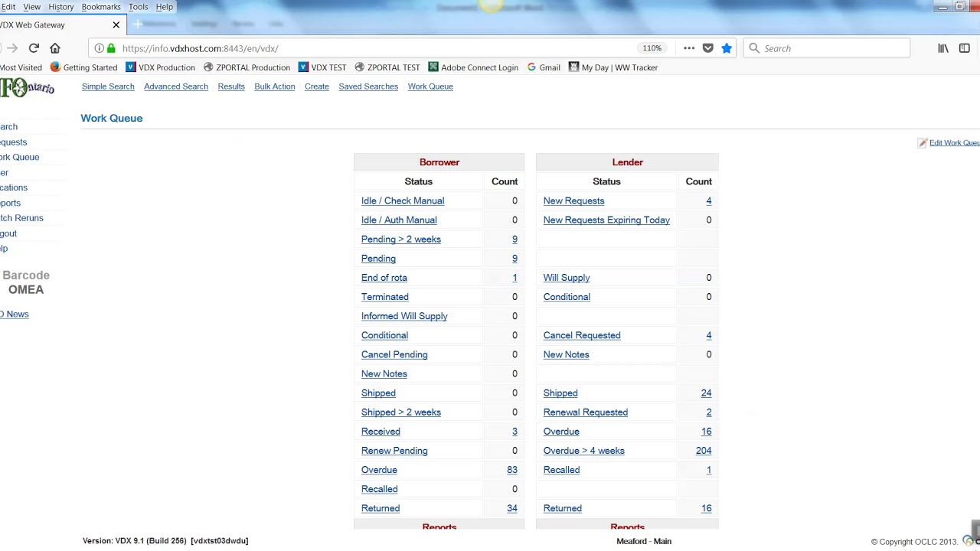Open Borrower Idle / Auth Manual status
Screen dimensions: 980x551
(399, 220)
